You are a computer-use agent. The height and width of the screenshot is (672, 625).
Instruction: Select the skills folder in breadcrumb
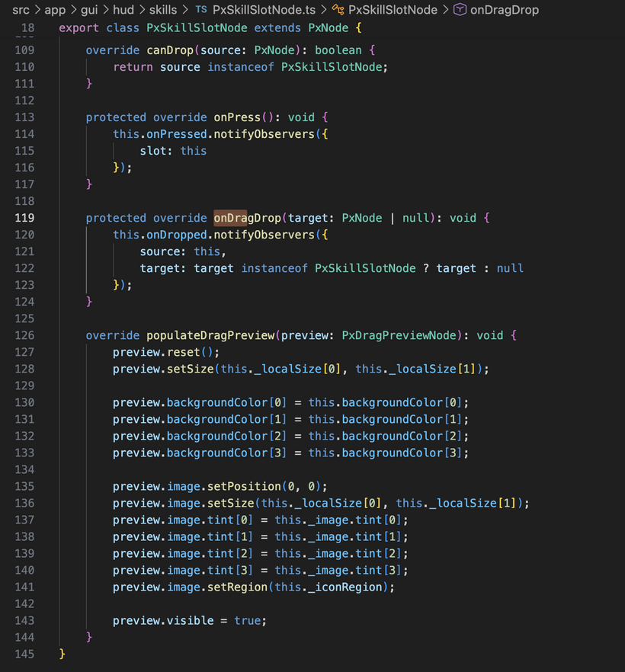coord(162,10)
